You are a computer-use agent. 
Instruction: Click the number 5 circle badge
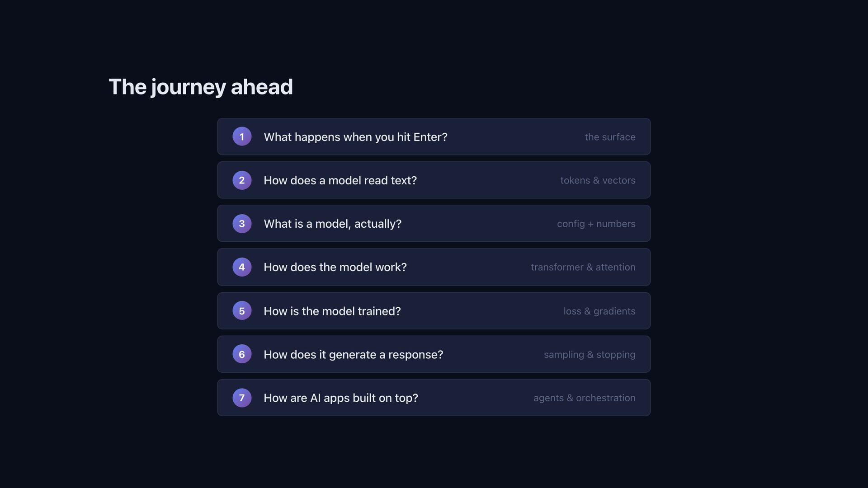click(242, 311)
